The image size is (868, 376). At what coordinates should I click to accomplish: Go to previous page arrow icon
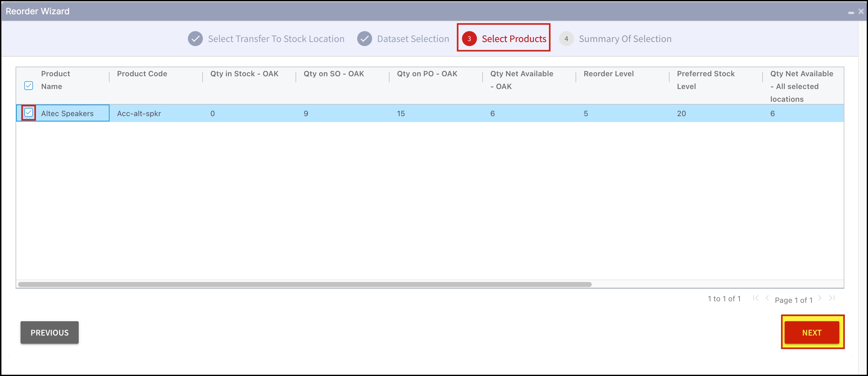[x=767, y=298]
